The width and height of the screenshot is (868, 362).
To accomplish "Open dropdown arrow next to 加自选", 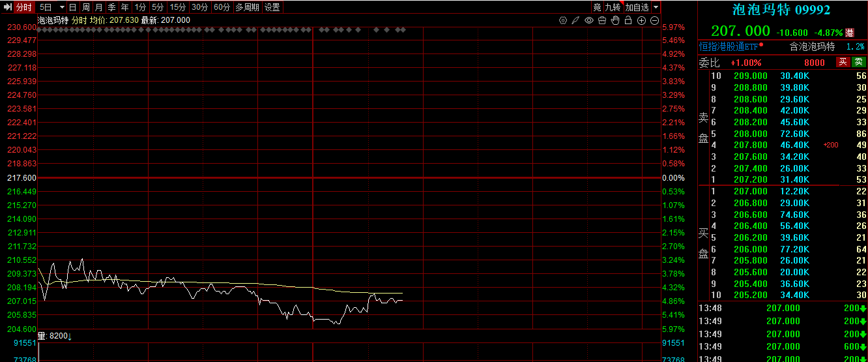I will (656, 7).
